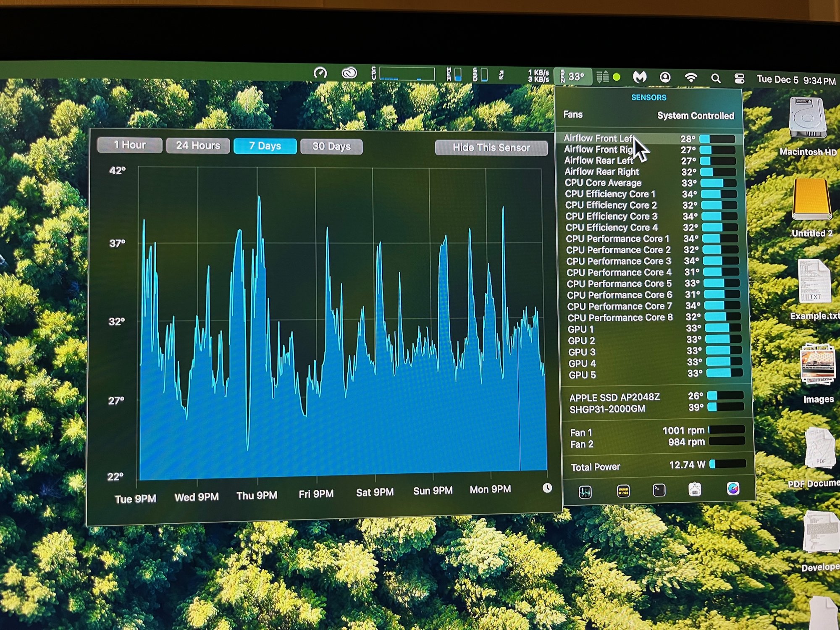Open System Information icon in panel footer
The width and height of the screenshot is (840, 630).
click(695, 489)
